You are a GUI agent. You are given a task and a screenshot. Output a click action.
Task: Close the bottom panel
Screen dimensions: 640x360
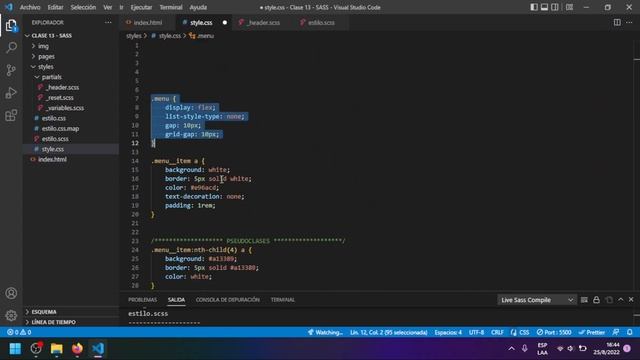point(631,300)
